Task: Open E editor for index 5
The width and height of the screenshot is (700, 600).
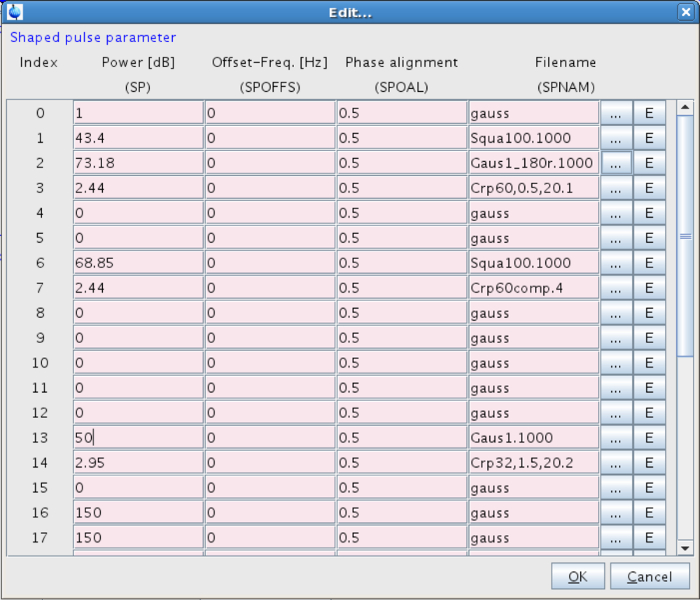Action: [x=649, y=238]
